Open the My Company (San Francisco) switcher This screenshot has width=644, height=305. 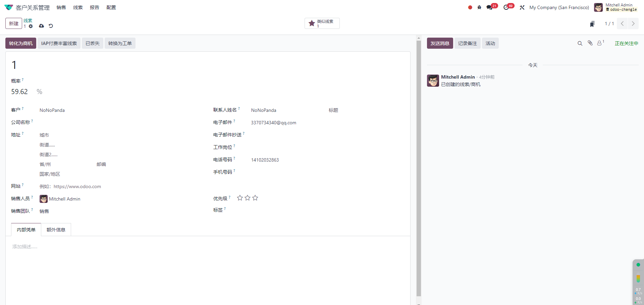[559, 7]
